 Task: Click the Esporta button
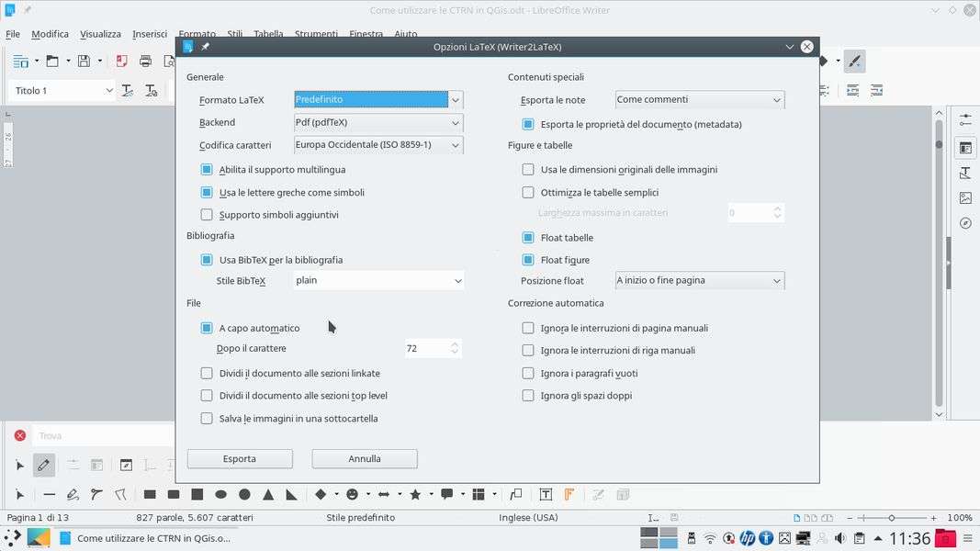[x=240, y=458]
